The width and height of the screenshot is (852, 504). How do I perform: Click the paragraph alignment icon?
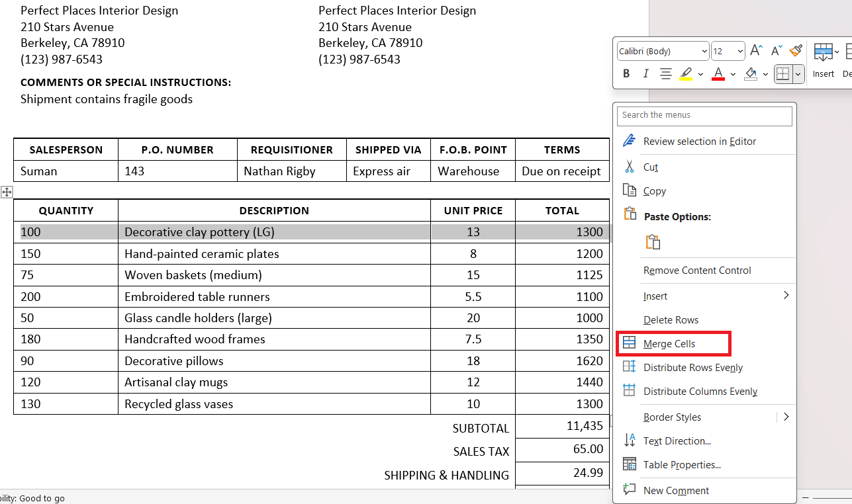(x=666, y=73)
